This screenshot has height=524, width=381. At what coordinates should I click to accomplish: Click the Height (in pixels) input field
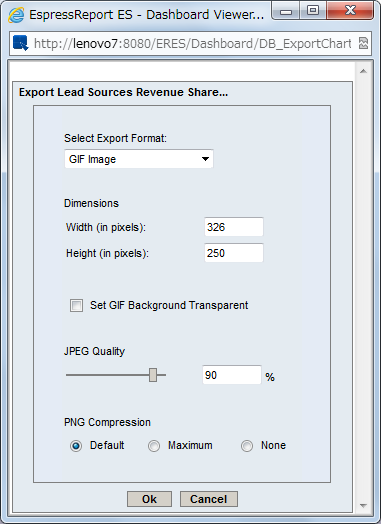point(234,253)
